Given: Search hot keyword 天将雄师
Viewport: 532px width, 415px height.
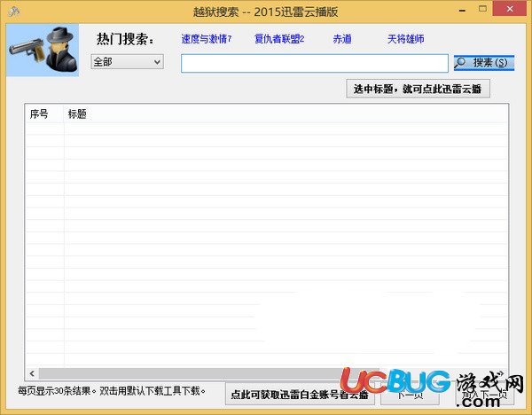Looking at the screenshot, I should tap(406, 39).
